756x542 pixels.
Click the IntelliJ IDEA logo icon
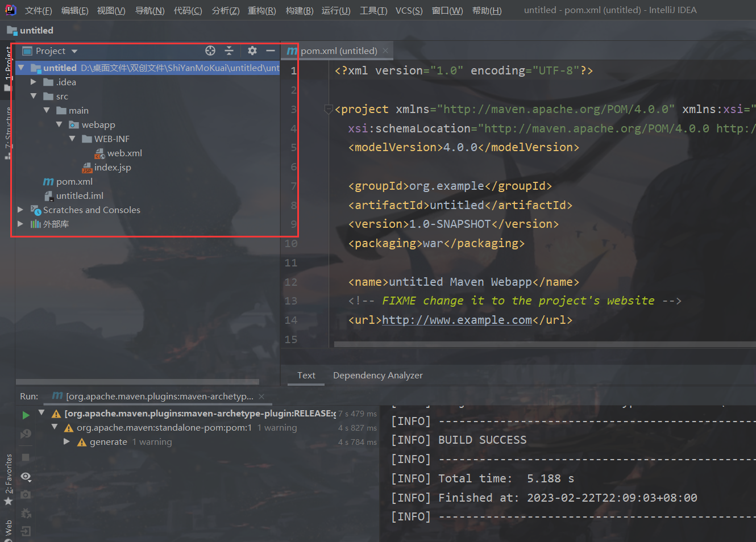coord(10,10)
